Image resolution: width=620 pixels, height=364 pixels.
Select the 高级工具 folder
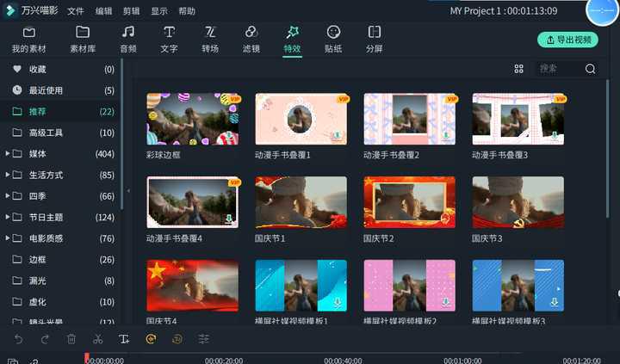pyautogui.click(x=59, y=133)
